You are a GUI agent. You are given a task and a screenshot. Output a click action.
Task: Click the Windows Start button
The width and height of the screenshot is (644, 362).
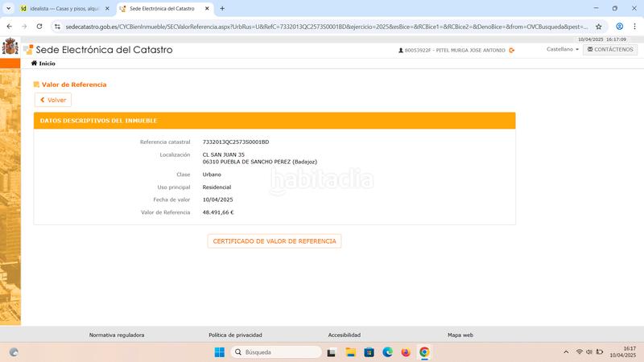(x=219, y=352)
